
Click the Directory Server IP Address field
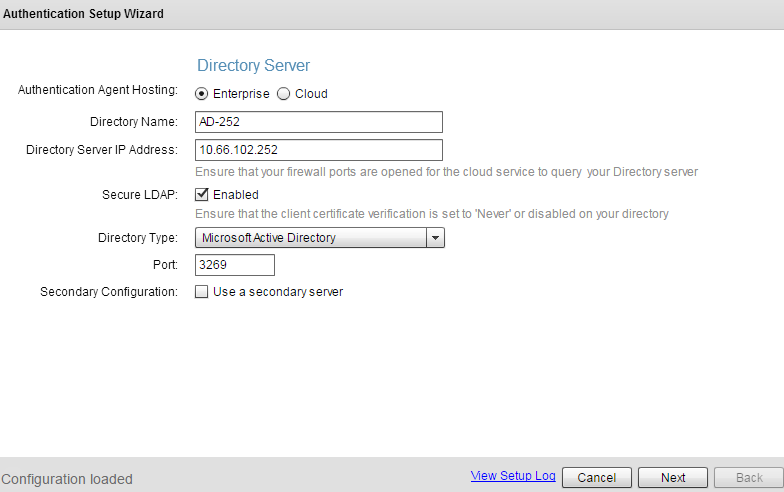[x=318, y=150]
